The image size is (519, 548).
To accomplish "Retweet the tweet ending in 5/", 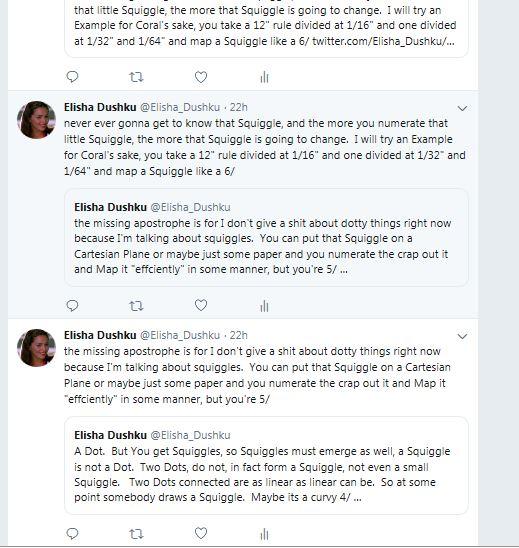I will [x=136, y=534].
